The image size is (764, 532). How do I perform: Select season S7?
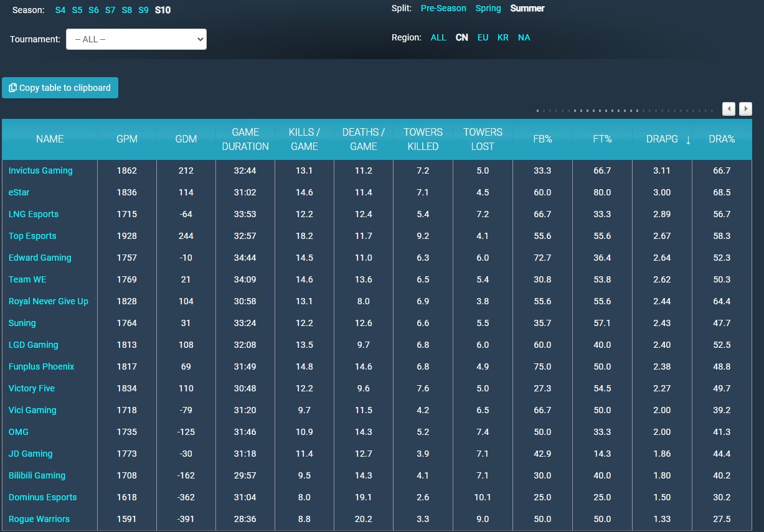click(110, 10)
